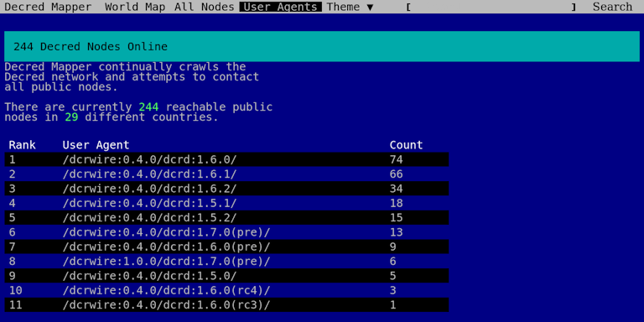Click the Search button
Viewport: 644px width, 322px height.
pos(612,7)
